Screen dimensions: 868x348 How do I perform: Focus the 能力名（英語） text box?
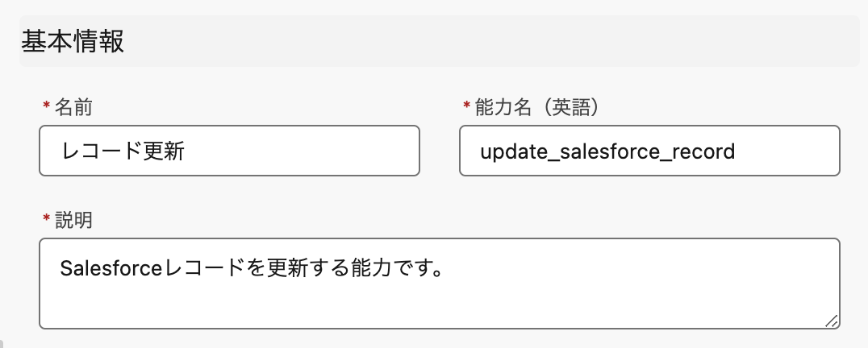tap(649, 151)
